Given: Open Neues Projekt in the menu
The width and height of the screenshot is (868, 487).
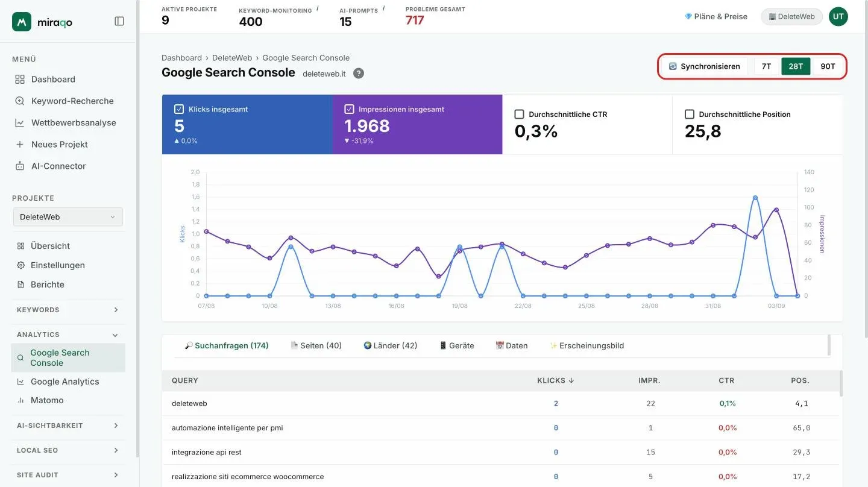Looking at the screenshot, I should pyautogui.click(x=60, y=144).
